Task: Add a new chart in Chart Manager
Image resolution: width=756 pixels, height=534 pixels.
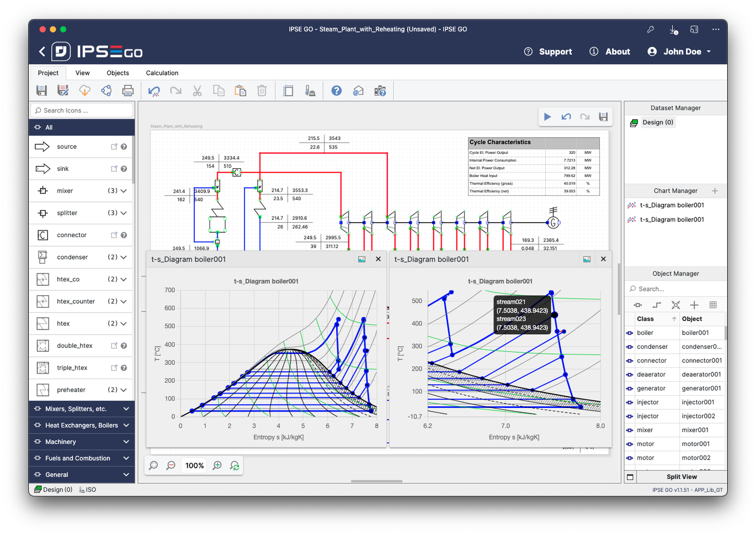Action: tap(715, 191)
